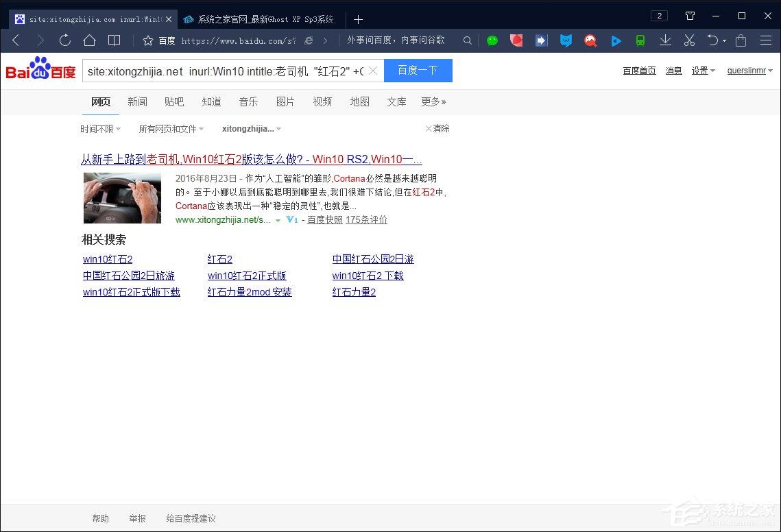Switch to the 图片 search tab
This screenshot has width=781, height=532.
pyautogui.click(x=285, y=101)
